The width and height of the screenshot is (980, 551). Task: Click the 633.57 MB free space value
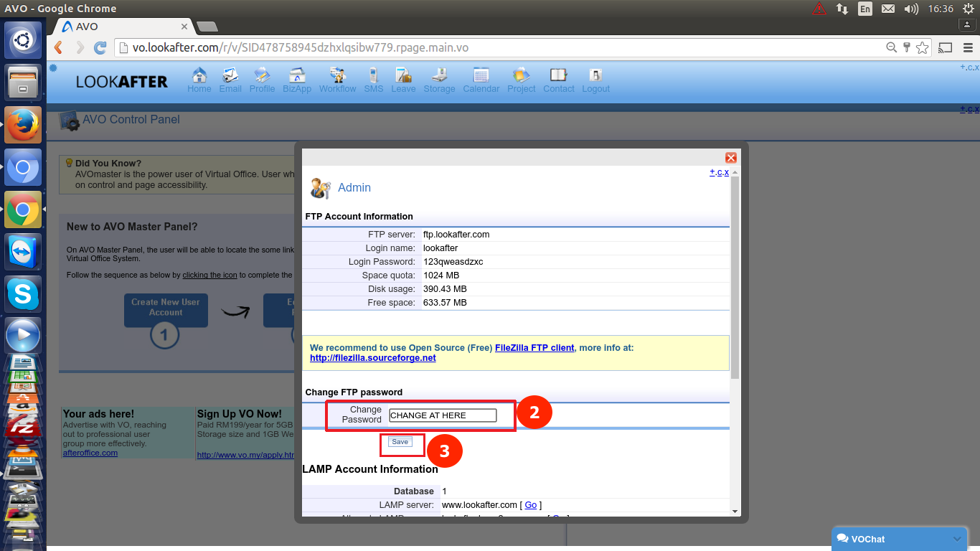pyautogui.click(x=445, y=303)
